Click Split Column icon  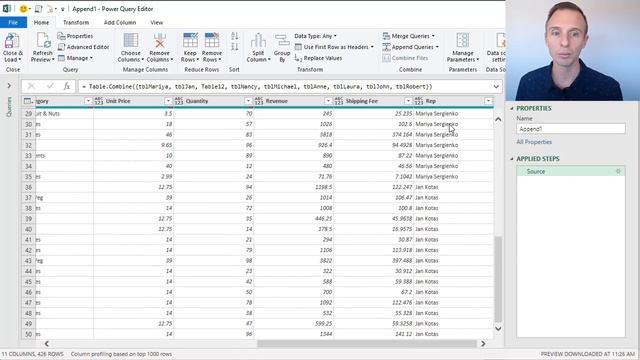(x=258, y=41)
